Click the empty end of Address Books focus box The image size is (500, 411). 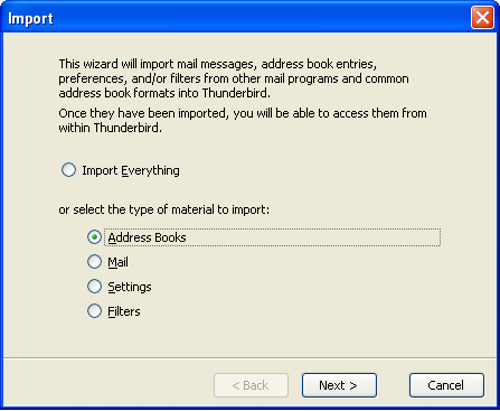click(313, 237)
